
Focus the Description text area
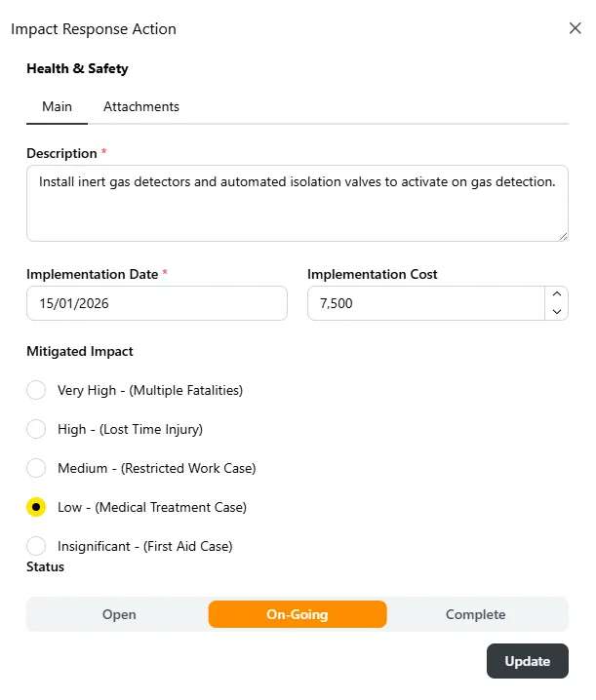(x=298, y=204)
